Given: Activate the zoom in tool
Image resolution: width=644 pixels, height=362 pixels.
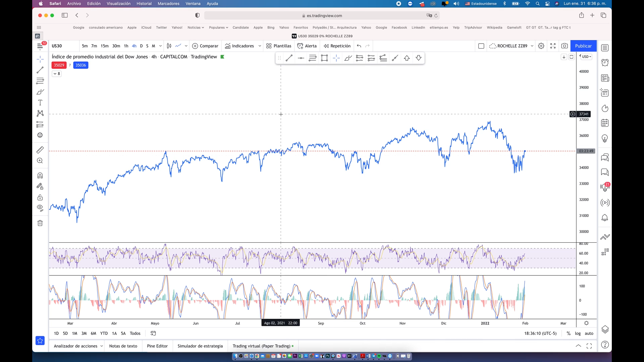Looking at the screenshot, I should (x=40, y=161).
